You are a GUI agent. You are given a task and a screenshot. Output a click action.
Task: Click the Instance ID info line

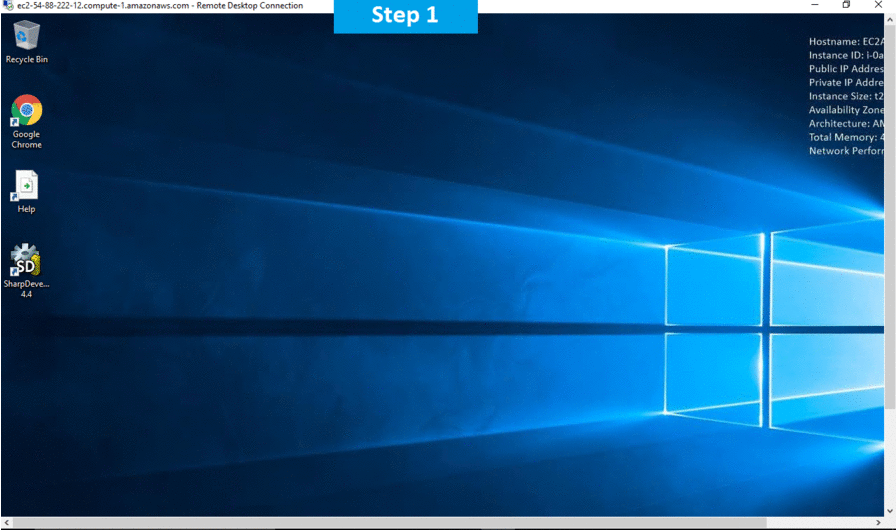(x=847, y=56)
